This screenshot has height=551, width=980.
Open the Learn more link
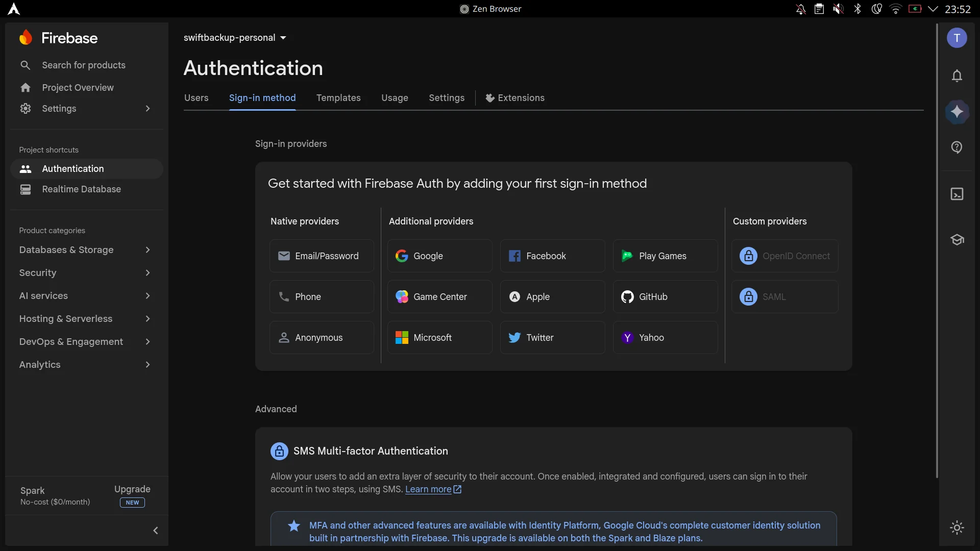point(433,489)
